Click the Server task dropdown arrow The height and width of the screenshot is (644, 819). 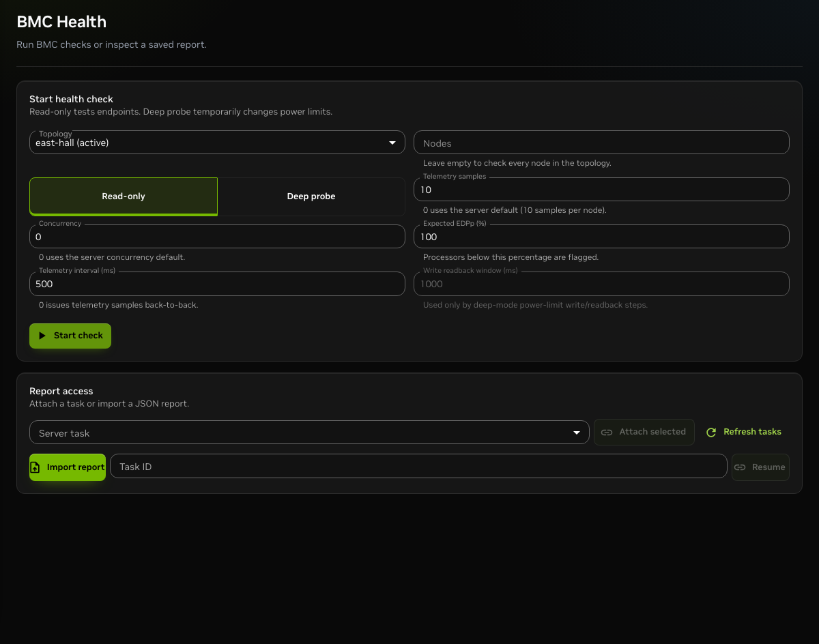coord(577,433)
